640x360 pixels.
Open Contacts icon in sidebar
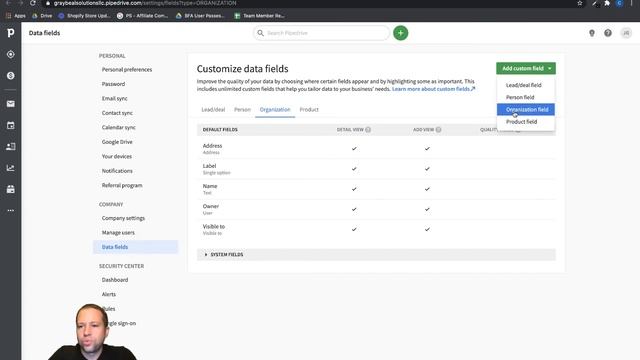(x=11, y=147)
